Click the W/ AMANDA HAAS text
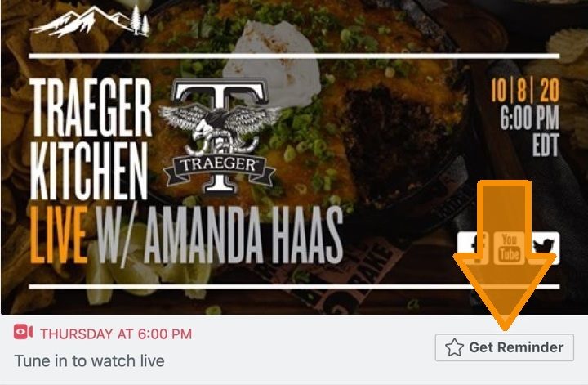 [x=220, y=235]
